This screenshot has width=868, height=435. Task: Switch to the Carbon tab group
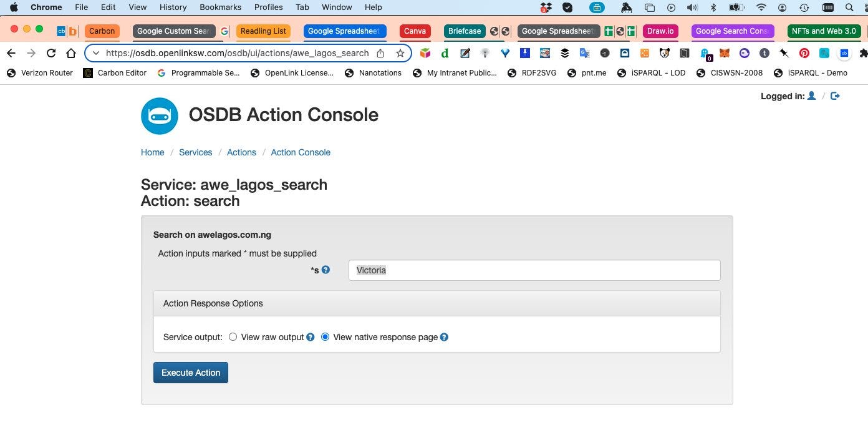102,31
